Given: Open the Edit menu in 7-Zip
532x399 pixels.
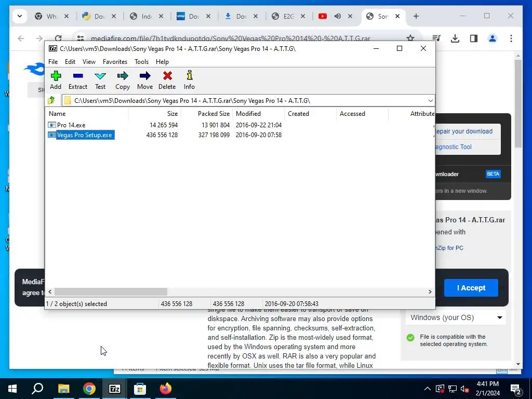Looking at the screenshot, I should [x=70, y=62].
